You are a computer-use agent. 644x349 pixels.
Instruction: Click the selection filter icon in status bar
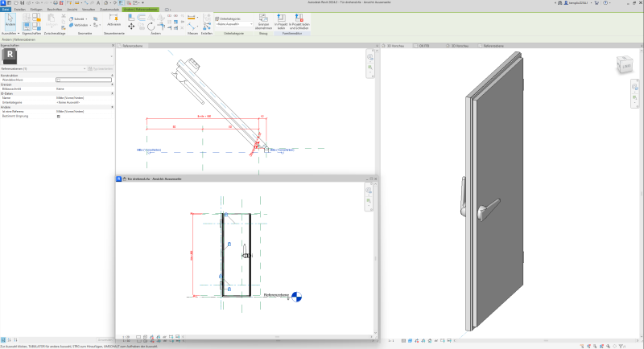[x=621, y=347]
